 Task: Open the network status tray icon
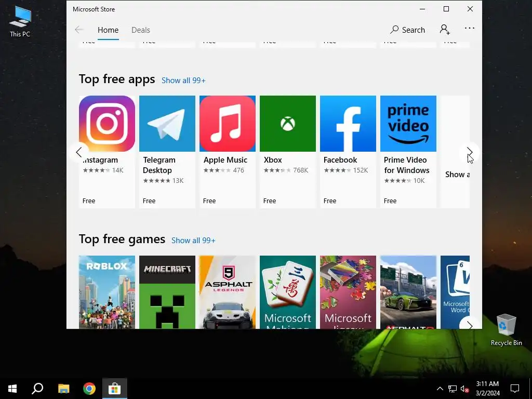(453, 389)
